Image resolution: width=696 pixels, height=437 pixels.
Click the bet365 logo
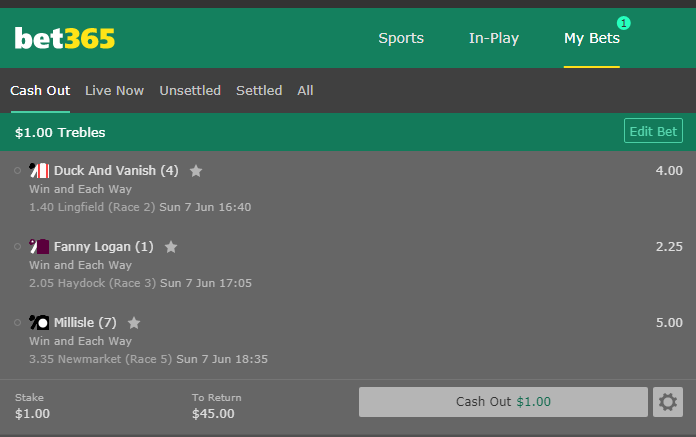65,39
